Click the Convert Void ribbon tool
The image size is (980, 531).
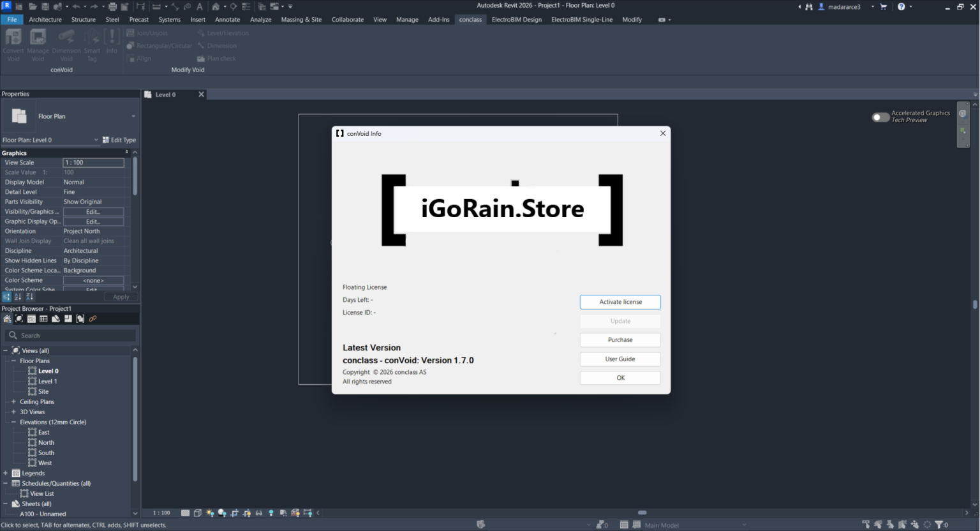point(13,45)
